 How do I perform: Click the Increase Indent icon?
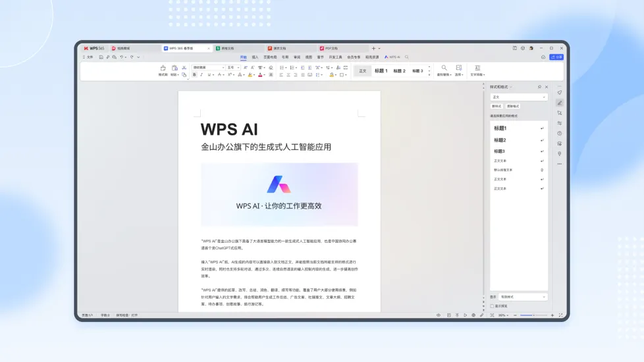click(309, 68)
